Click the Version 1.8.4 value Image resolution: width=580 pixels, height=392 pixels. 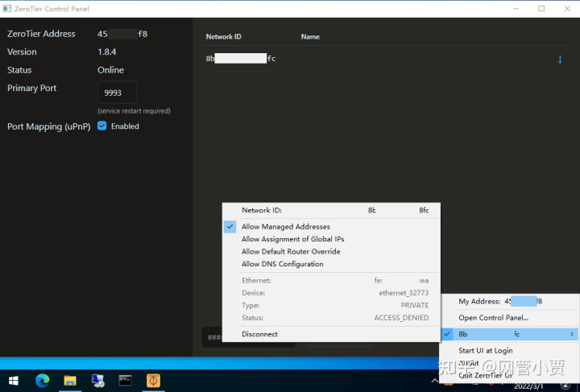107,52
